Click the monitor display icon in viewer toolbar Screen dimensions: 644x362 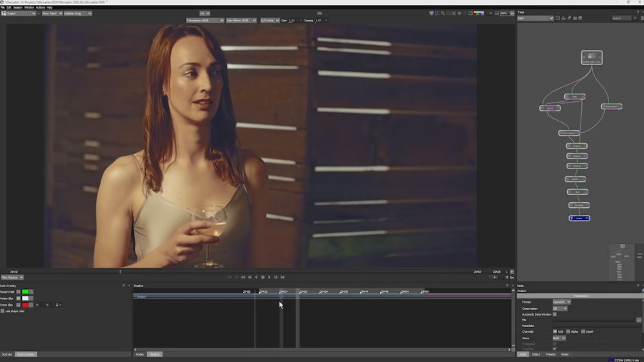431,13
